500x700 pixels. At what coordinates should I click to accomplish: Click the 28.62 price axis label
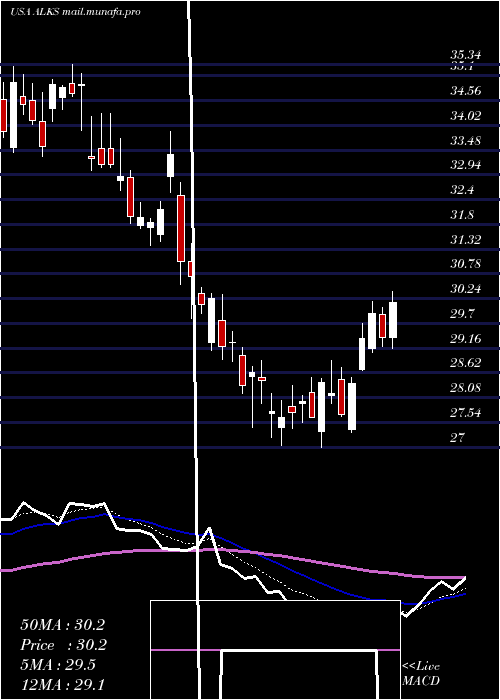[466, 363]
